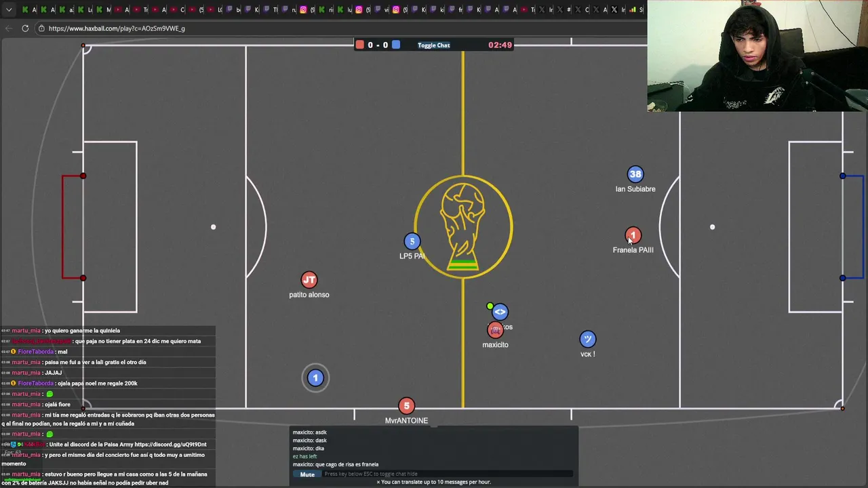The width and height of the screenshot is (868, 488).
Task: Click the 'maxicito: asdk' chat line
Action: click(309, 432)
